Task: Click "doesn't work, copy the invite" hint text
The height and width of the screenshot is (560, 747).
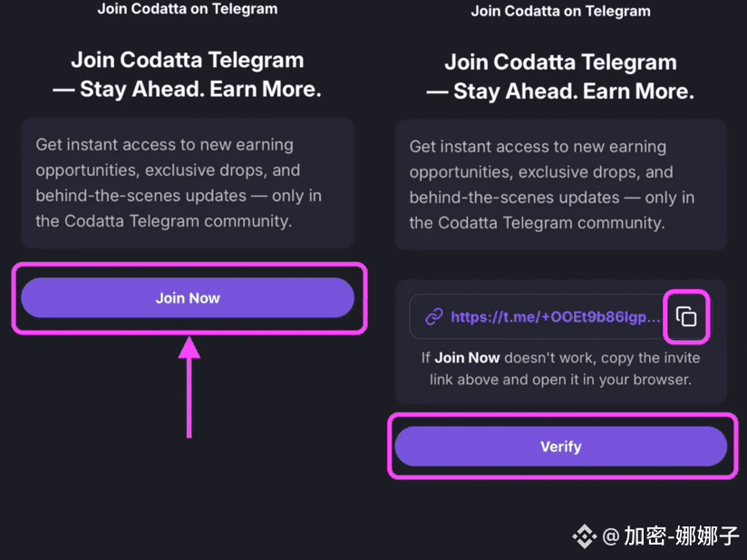Action: 602,358
